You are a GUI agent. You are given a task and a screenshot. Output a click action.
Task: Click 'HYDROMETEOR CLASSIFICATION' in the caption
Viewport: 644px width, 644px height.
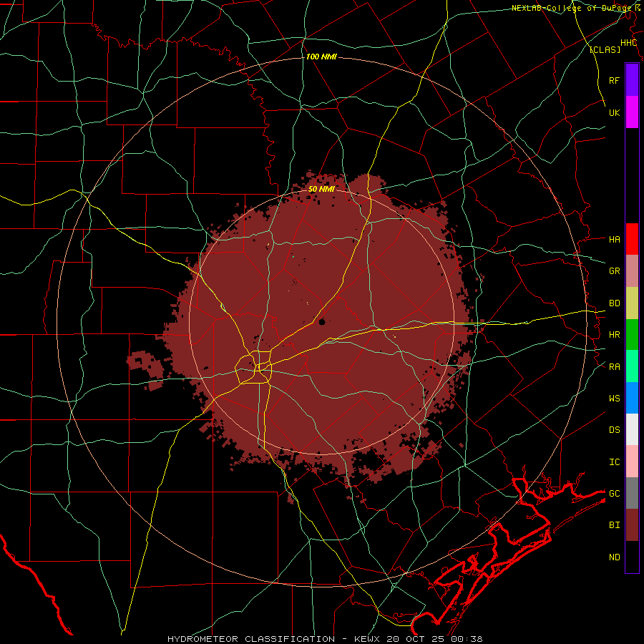tap(251, 639)
